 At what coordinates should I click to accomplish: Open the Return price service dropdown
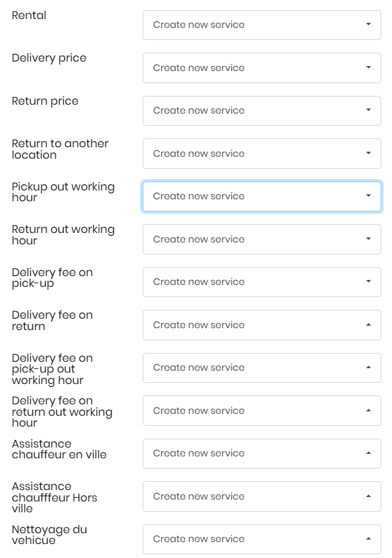click(261, 110)
